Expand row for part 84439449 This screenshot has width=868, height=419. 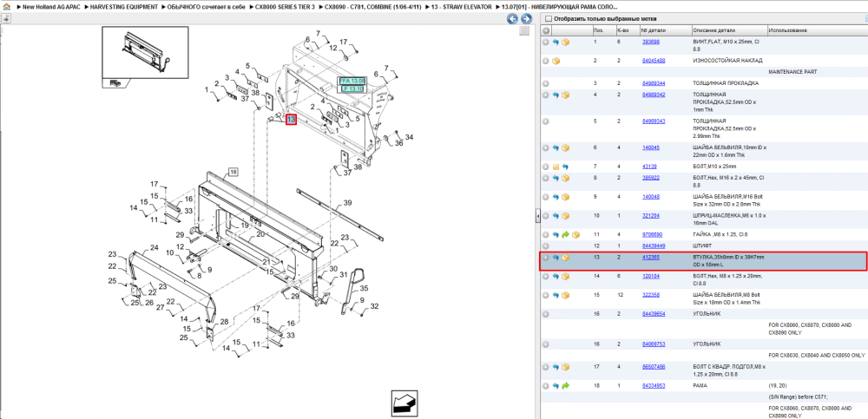(546, 246)
